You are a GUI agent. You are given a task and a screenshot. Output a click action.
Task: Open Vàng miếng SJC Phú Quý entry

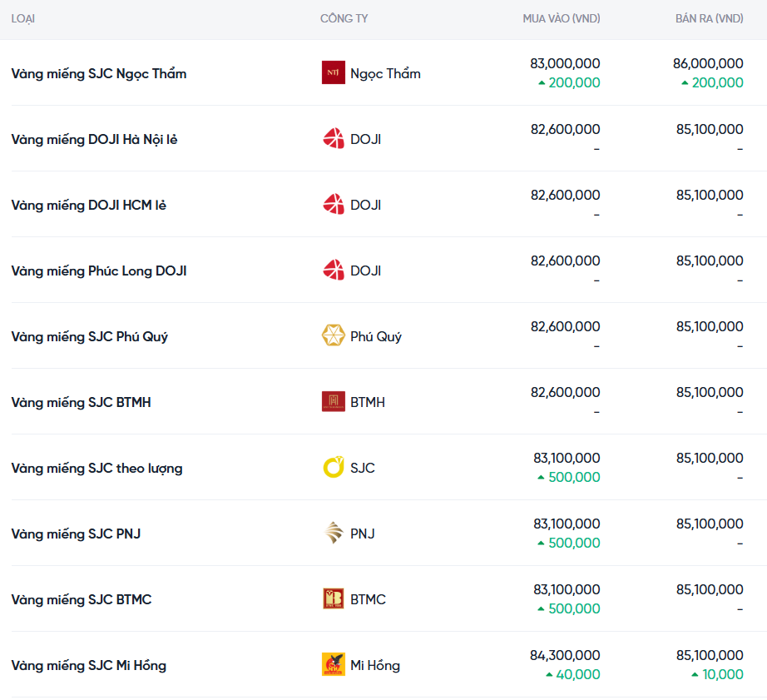(x=90, y=337)
